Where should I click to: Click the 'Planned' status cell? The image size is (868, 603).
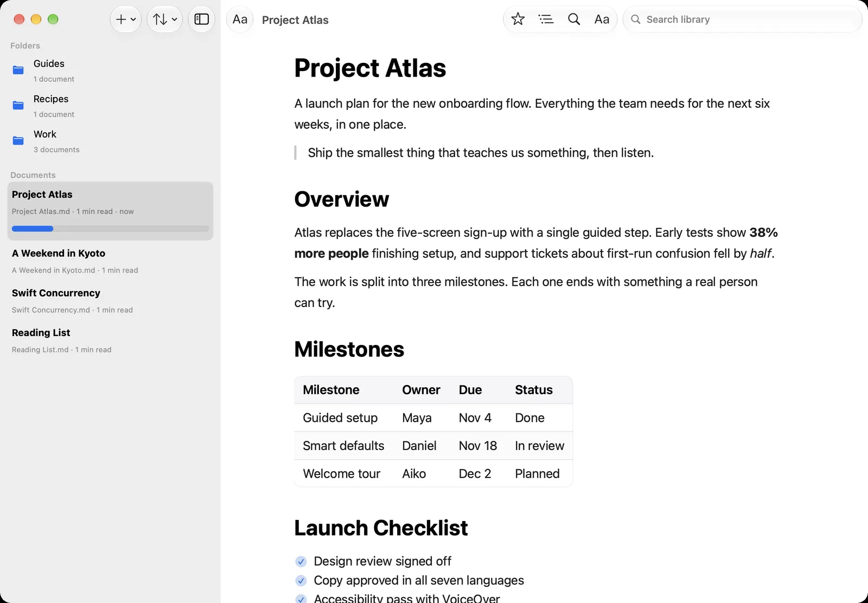click(x=537, y=473)
